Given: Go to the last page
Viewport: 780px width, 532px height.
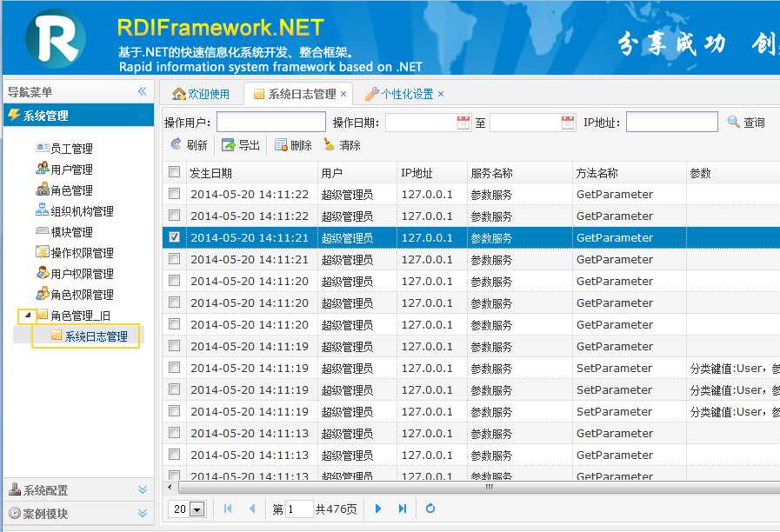Looking at the screenshot, I should click(403, 509).
